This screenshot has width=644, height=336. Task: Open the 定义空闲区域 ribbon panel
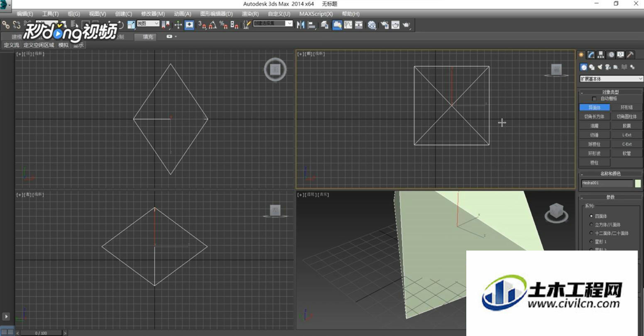39,45
